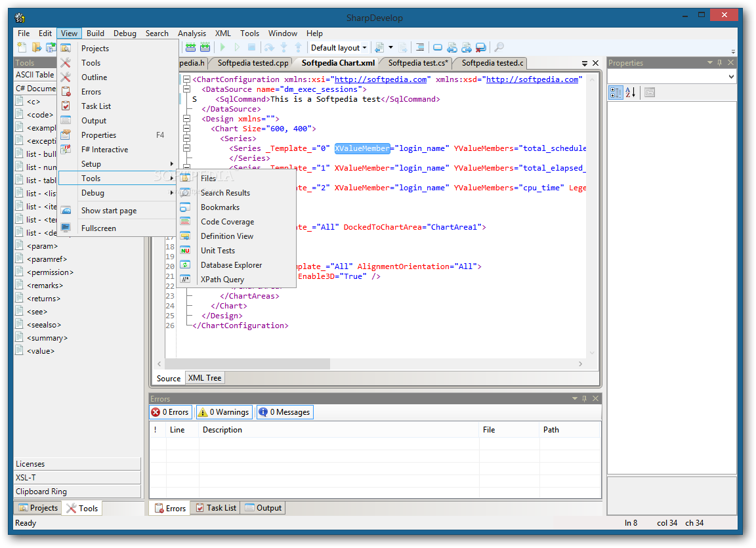756x548 pixels.
Task: Click the Run without debugger icon
Action: 237,47
